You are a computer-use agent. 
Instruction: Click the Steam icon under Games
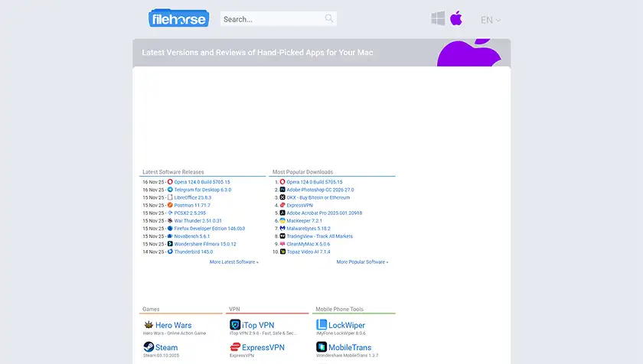(149, 347)
